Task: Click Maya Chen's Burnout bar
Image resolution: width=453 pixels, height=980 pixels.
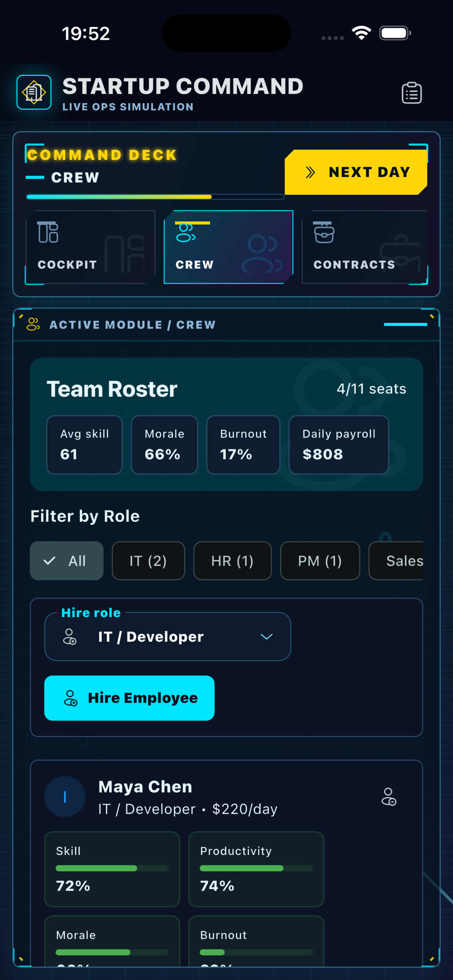Action: pyautogui.click(x=256, y=952)
